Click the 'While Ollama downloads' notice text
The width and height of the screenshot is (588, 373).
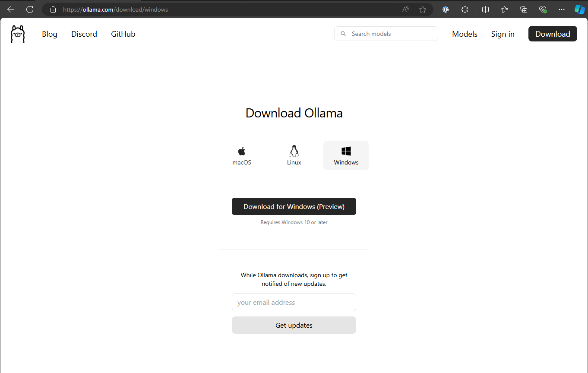click(x=294, y=279)
